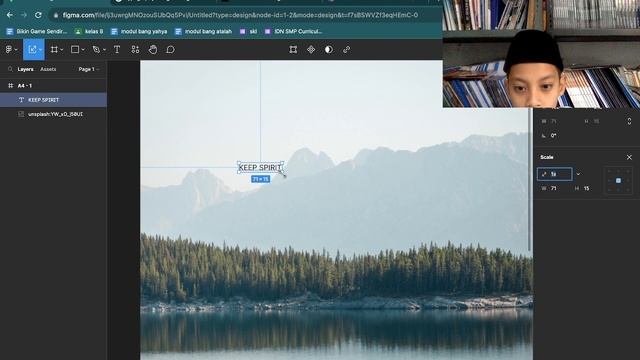Click frame icon of A4 - 1
The height and width of the screenshot is (360, 640).
point(11,86)
